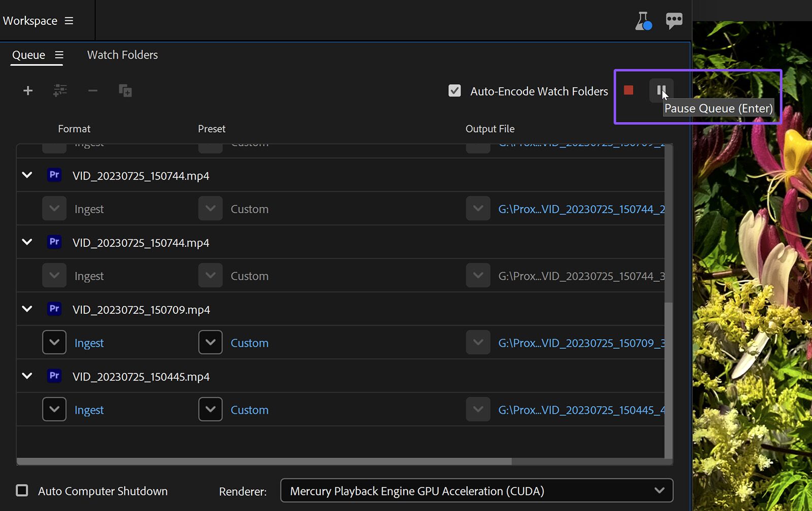Image resolution: width=812 pixels, height=511 pixels.
Task: Click the Duplicate queue item icon
Action: (125, 91)
